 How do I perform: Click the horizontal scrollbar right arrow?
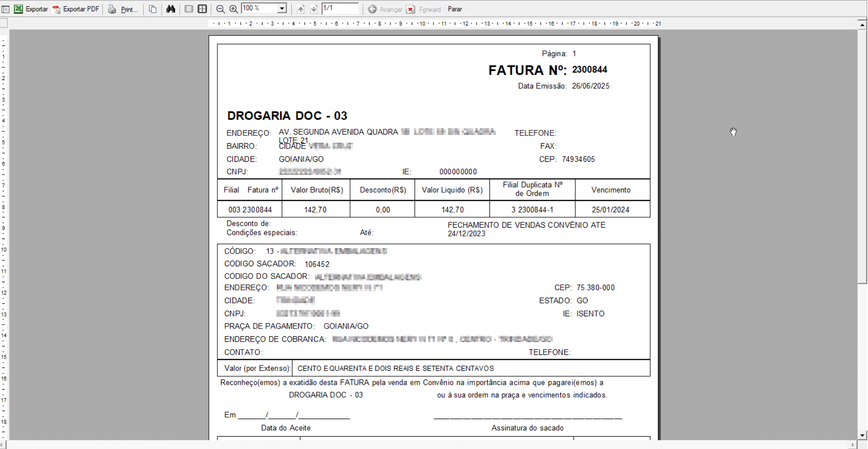(x=853, y=445)
